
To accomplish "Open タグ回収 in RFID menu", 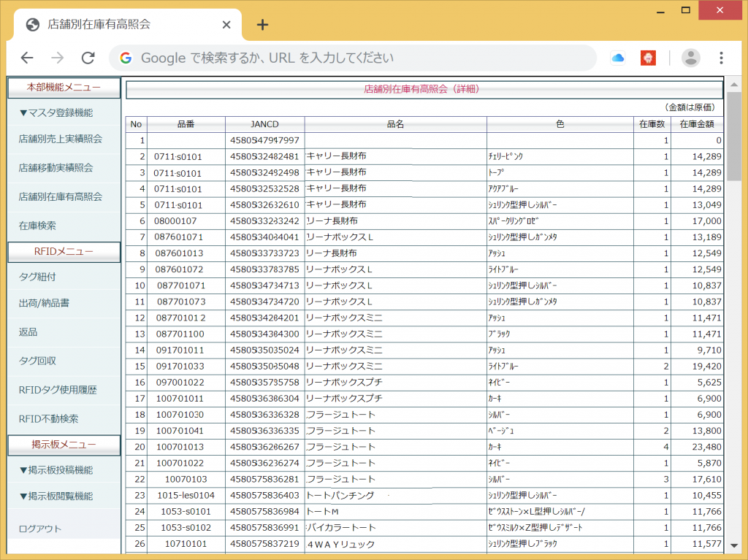I will point(37,361).
